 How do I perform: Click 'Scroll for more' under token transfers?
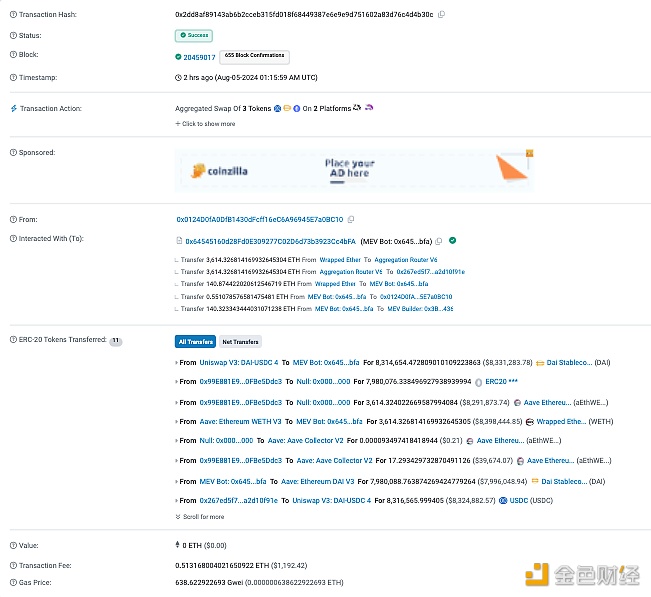click(x=200, y=517)
